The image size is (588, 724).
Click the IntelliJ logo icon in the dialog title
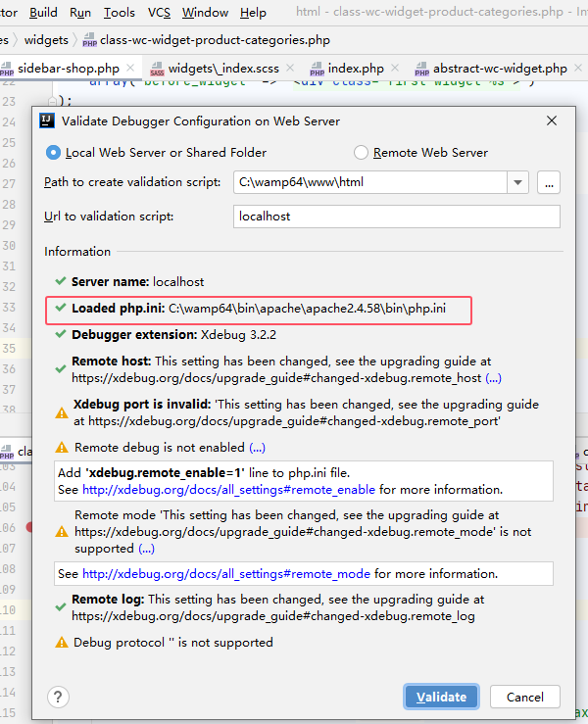[47, 121]
